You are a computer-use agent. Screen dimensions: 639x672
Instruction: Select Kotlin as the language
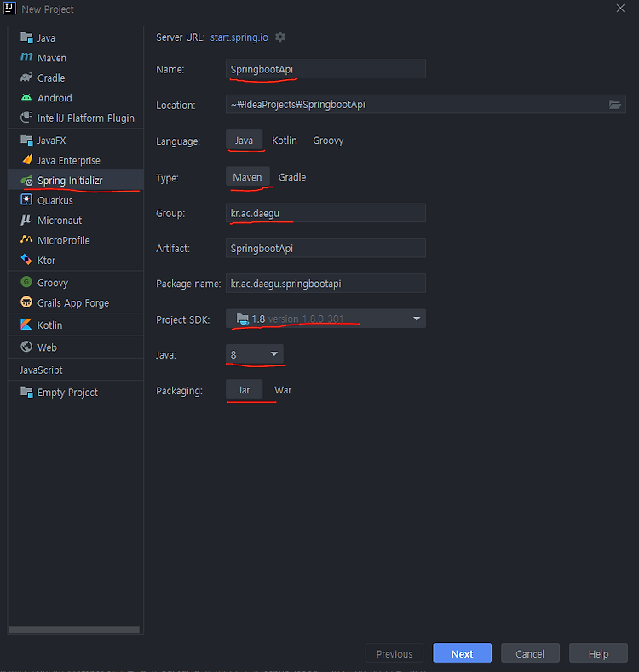point(285,141)
